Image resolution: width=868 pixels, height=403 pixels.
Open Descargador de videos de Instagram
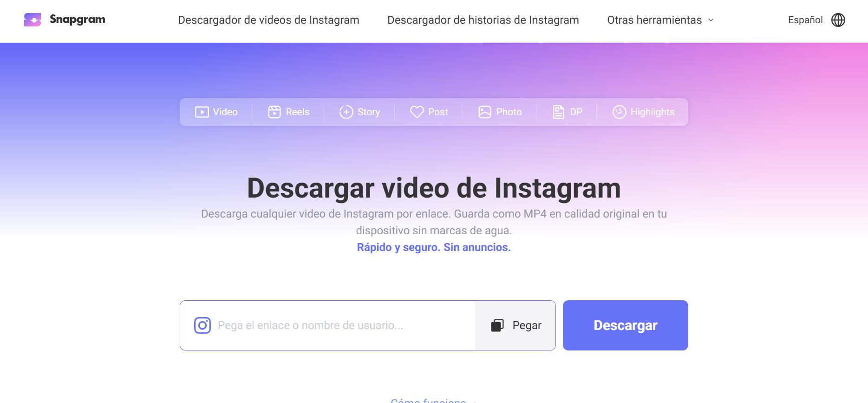point(268,20)
